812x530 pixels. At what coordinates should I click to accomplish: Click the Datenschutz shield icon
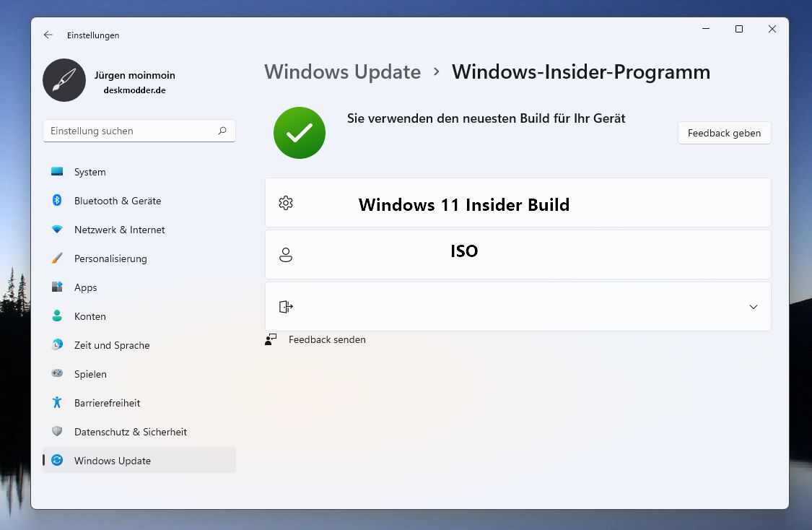tap(57, 431)
